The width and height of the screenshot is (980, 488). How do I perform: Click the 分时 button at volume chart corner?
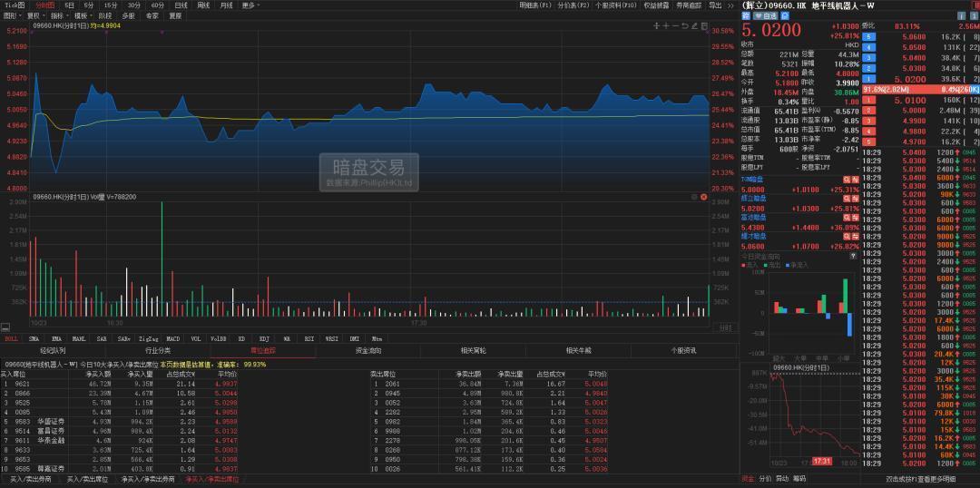724,327
